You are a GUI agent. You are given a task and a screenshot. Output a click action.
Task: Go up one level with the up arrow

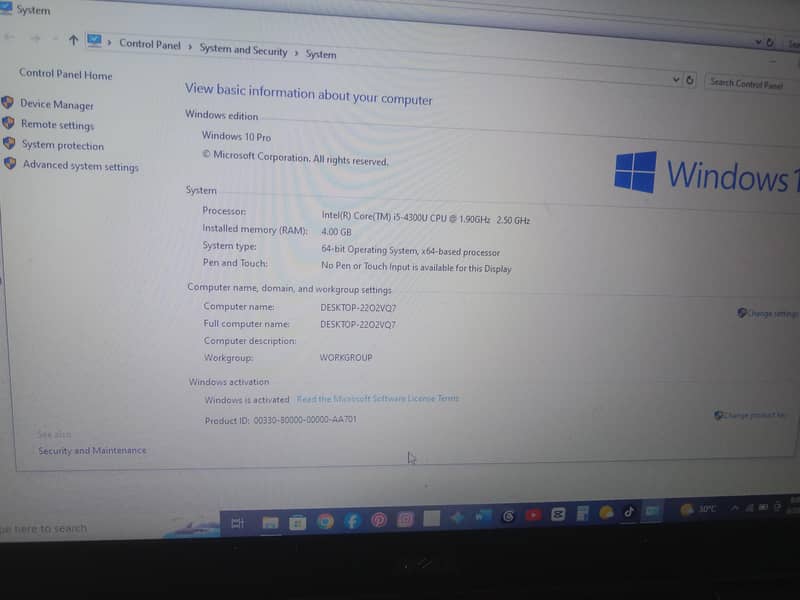(x=73, y=40)
